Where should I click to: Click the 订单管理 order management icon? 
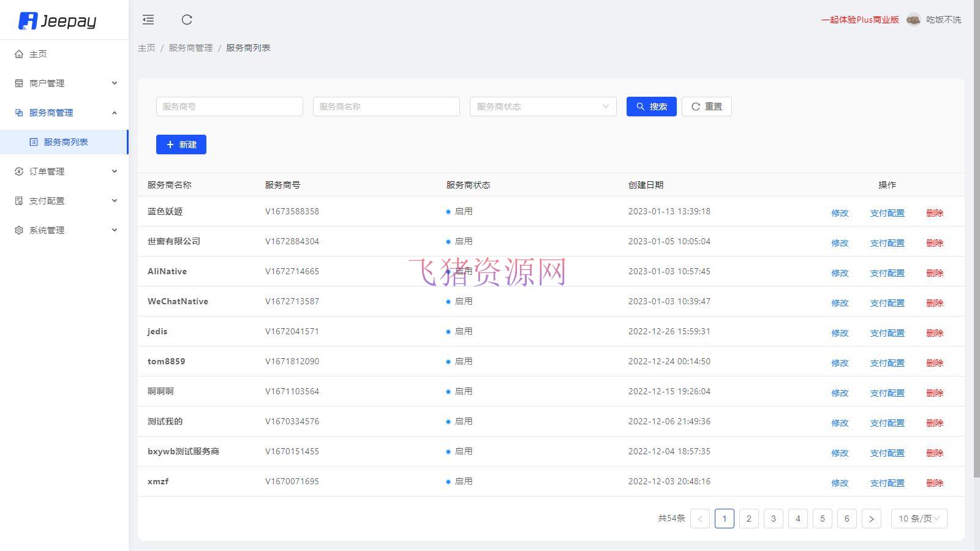pyautogui.click(x=18, y=171)
